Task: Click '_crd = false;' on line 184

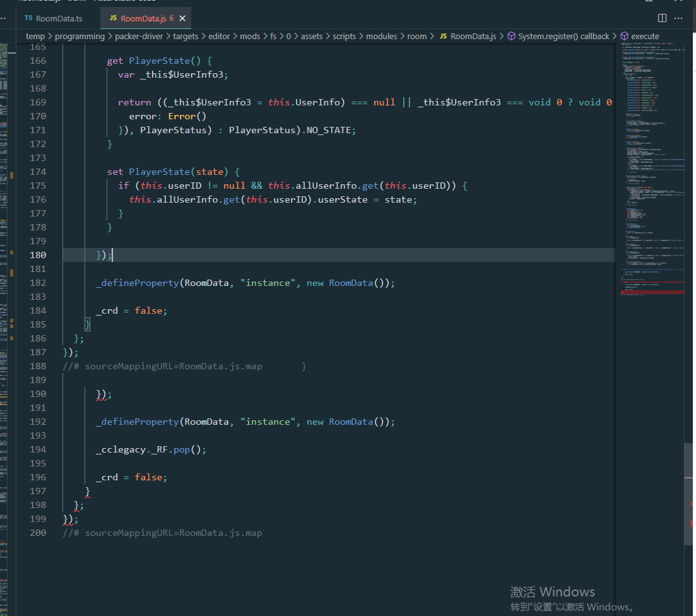Action: click(x=131, y=311)
